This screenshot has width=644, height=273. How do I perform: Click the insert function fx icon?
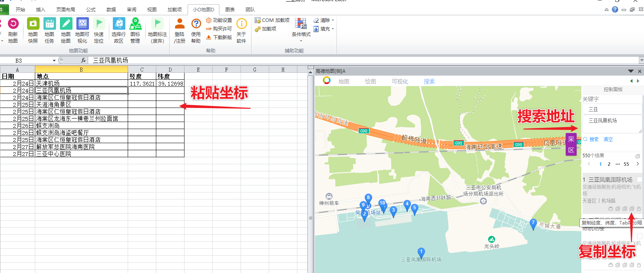coord(83,60)
